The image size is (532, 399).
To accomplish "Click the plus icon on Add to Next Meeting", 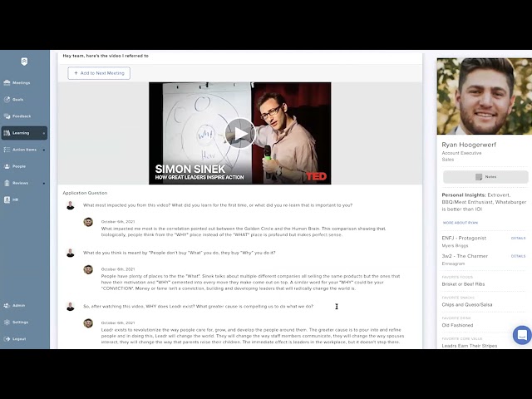I will coord(76,73).
